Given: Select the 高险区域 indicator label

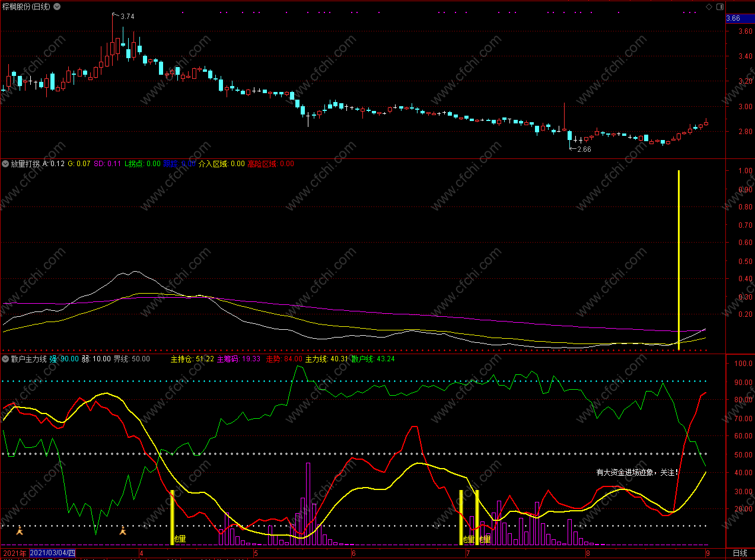Looking at the screenshot, I should (x=262, y=164).
